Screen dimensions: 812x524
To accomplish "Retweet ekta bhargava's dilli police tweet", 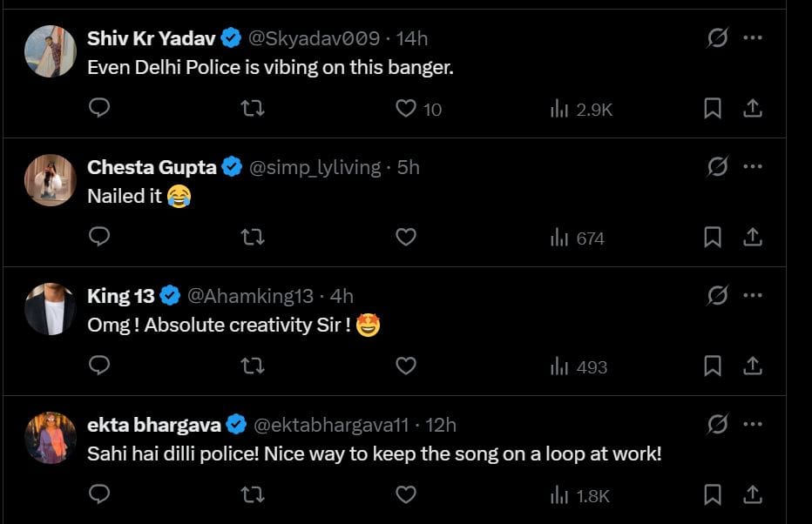I will click(x=253, y=494).
